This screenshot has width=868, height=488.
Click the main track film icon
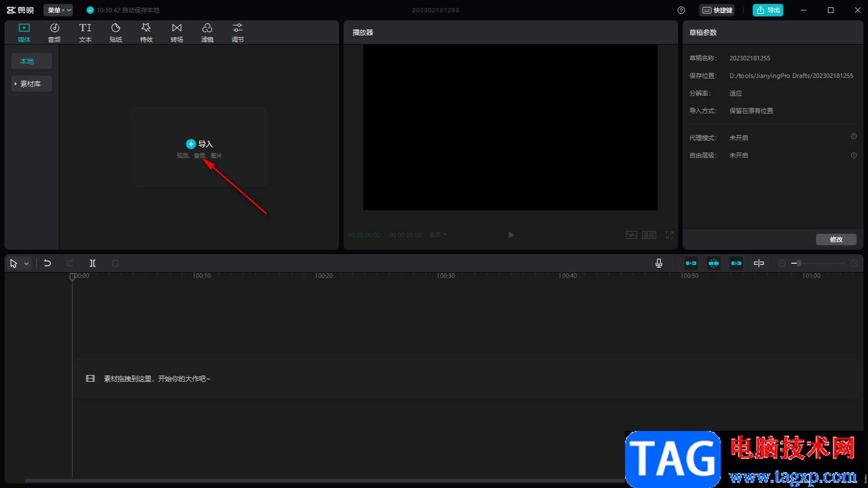coord(90,378)
